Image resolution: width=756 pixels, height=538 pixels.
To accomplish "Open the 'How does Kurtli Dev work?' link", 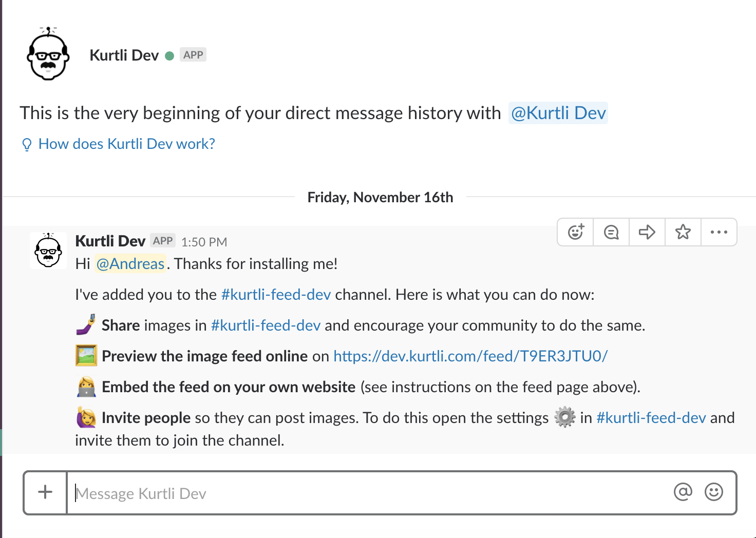I will (x=126, y=144).
